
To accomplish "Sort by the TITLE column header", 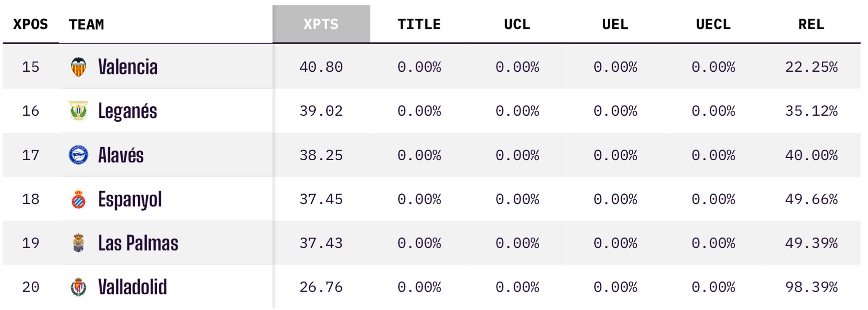I will (419, 24).
